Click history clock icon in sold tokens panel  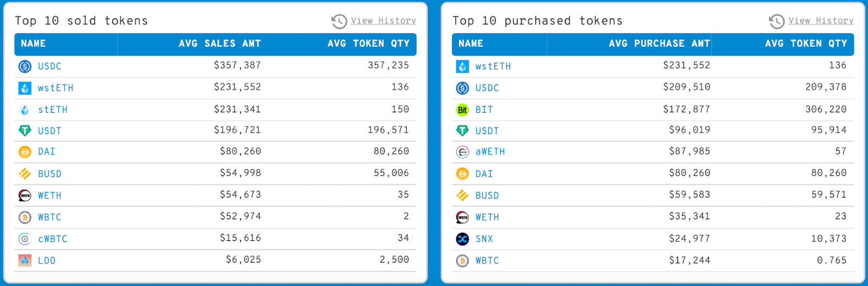(339, 21)
